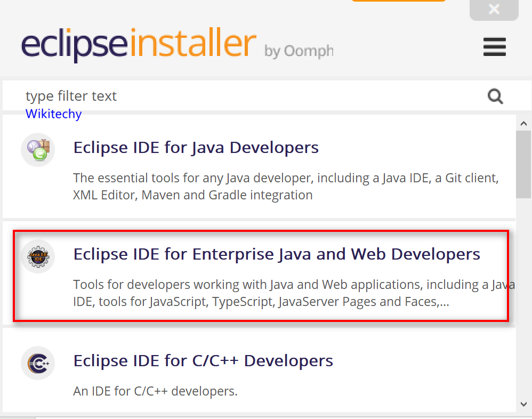Click 'An IDE for C/C++ developers' description
532x419 pixels.
click(x=155, y=391)
